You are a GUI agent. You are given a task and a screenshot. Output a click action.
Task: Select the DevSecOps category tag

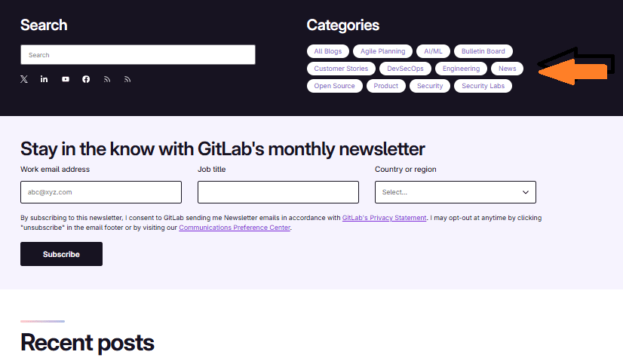click(405, 69)
